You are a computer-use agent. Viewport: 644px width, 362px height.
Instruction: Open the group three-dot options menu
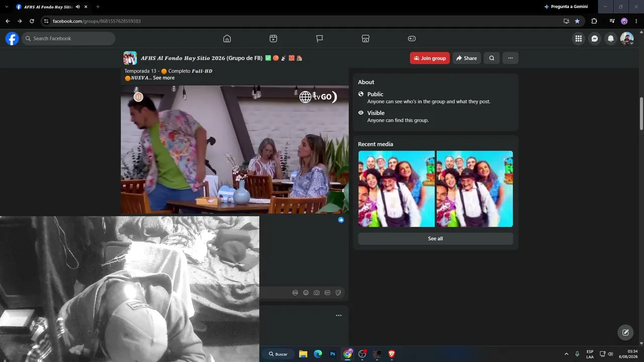pos(510,58)
